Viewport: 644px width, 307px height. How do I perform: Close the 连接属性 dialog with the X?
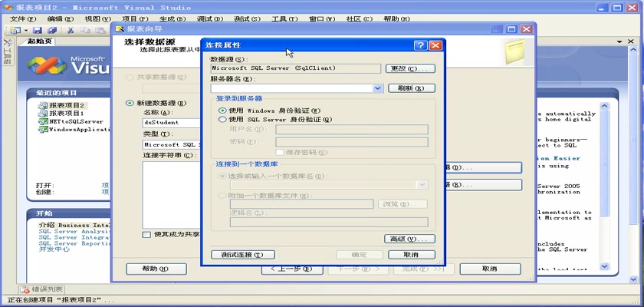point(435,45)
